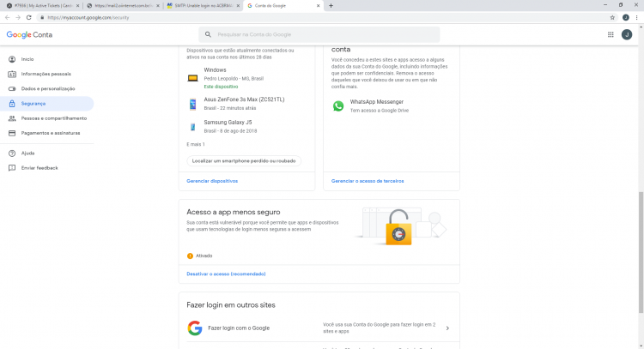Click the Pessoas e compartilhamento people icon
Viewport: 644px width, 349px height.
(x=12, y=118)
